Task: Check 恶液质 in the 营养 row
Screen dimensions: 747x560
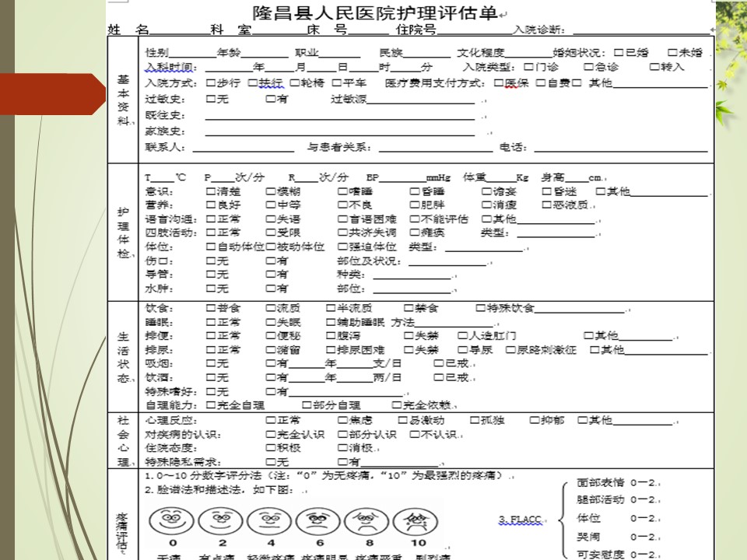Action: click(x=547, y=205)
